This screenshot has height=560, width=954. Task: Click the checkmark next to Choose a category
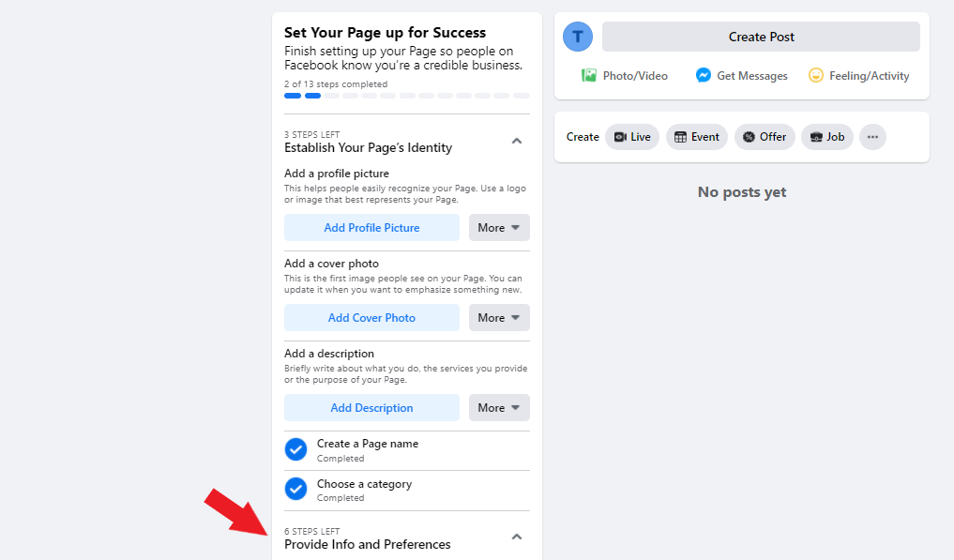(x=295, y=489)
